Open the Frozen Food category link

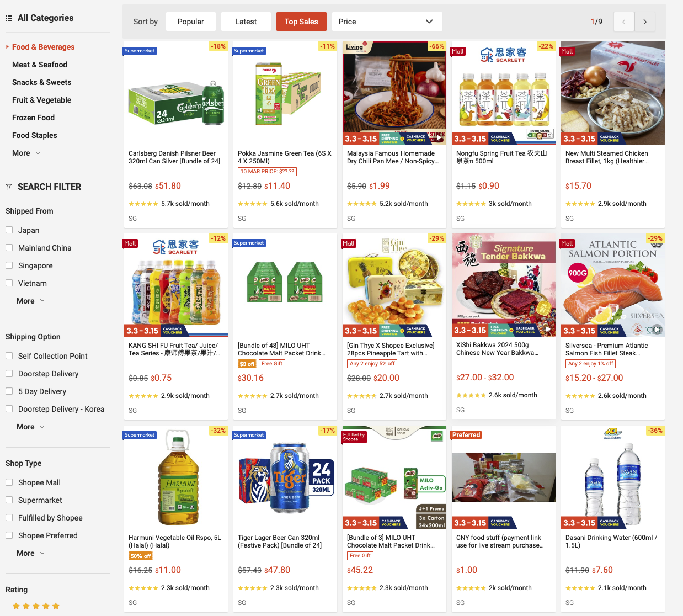point(33,118)
